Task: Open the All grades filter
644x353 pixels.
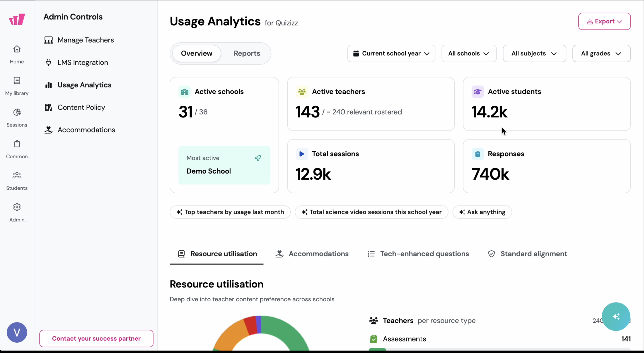Action: [601, 53]
